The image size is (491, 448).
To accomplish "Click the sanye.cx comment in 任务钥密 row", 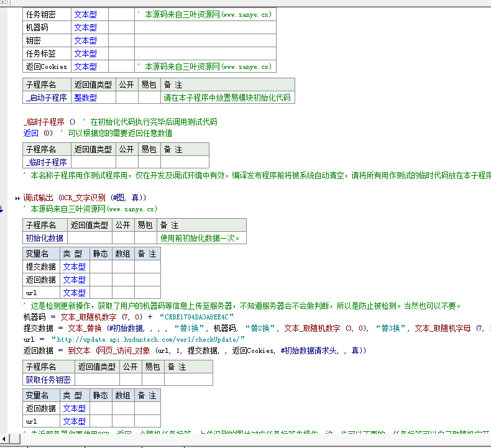I will 204,14.
